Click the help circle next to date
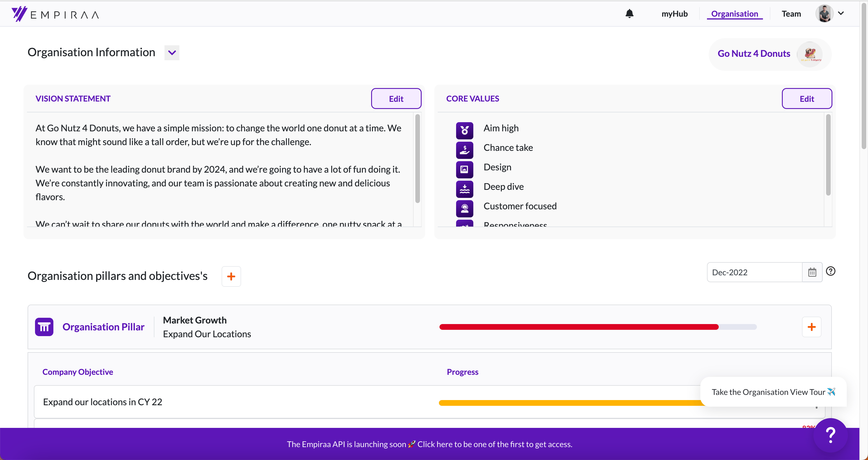 [831, 271]
